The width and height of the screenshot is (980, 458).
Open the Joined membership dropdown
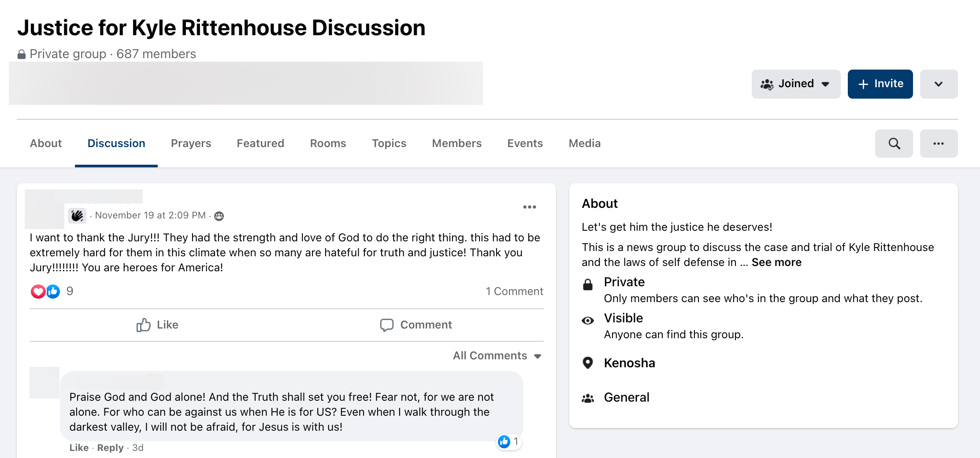[796, 84]
